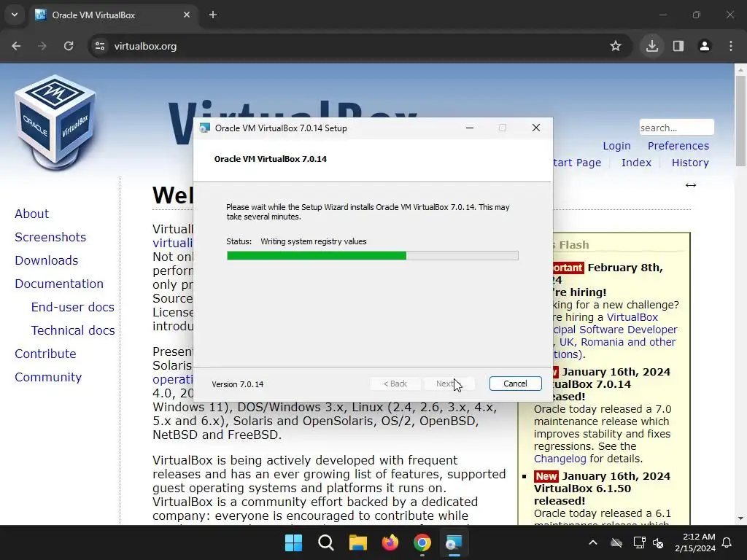
Task: Open site information icon in address bar
Action: [x=100, y=46]
